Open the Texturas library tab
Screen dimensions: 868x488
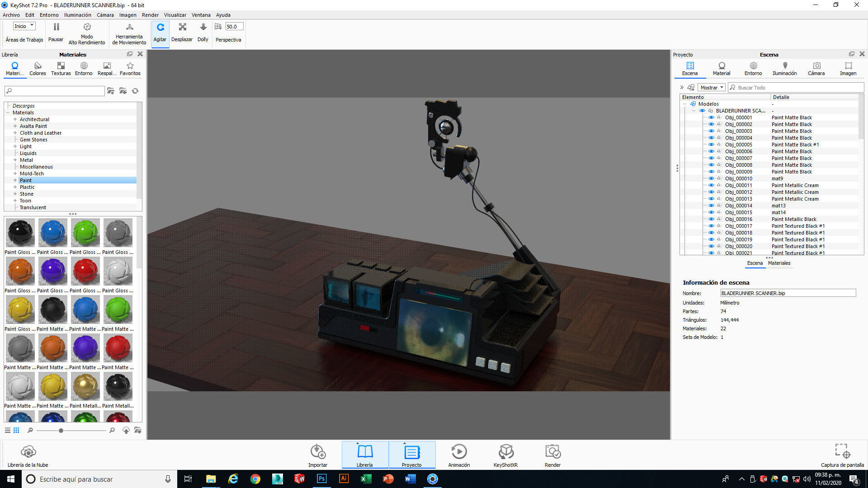point(61,69)
